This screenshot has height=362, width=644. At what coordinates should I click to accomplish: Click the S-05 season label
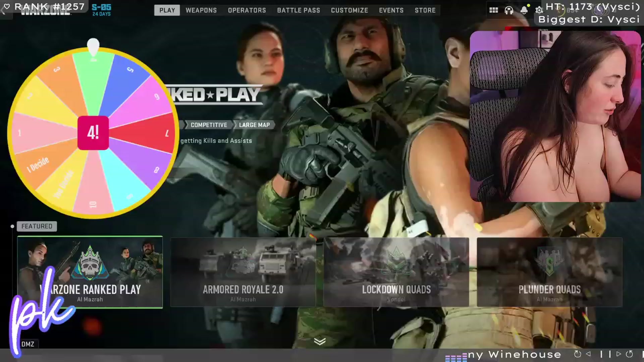[x=101, y=7]
